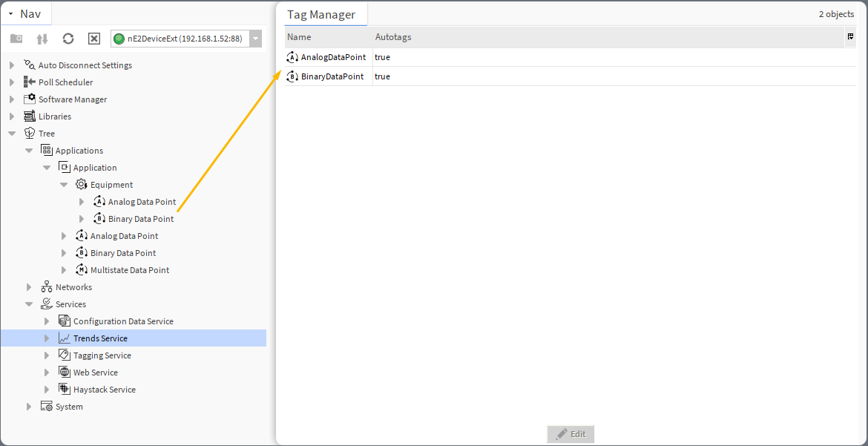
Task: Click the table options icon beside Autotags header
Action: point(850,36)
